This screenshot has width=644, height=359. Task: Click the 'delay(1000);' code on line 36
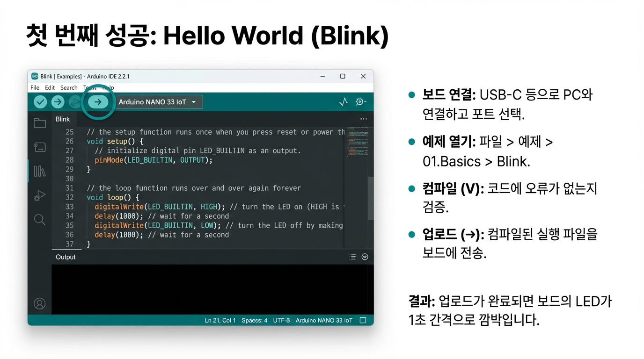[119, 235]
